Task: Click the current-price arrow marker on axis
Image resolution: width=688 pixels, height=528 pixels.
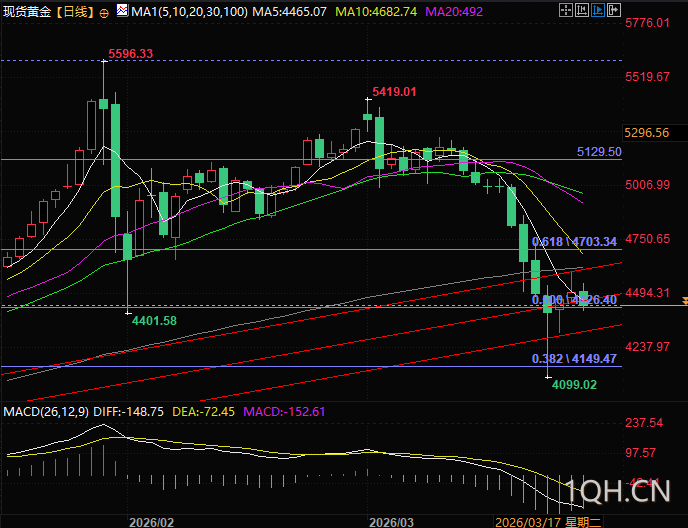Action: (685, 301)
